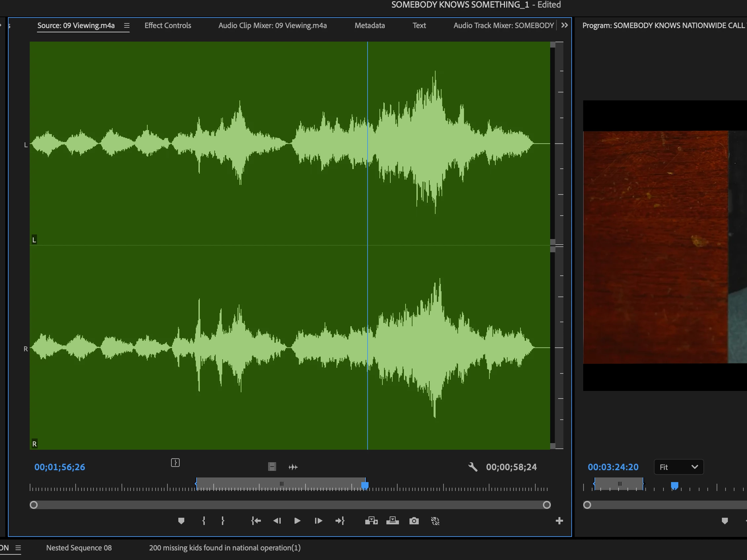Add a marker in Source monitor
The width and height of the screenshot is (747, 560).
click(181, 521)
